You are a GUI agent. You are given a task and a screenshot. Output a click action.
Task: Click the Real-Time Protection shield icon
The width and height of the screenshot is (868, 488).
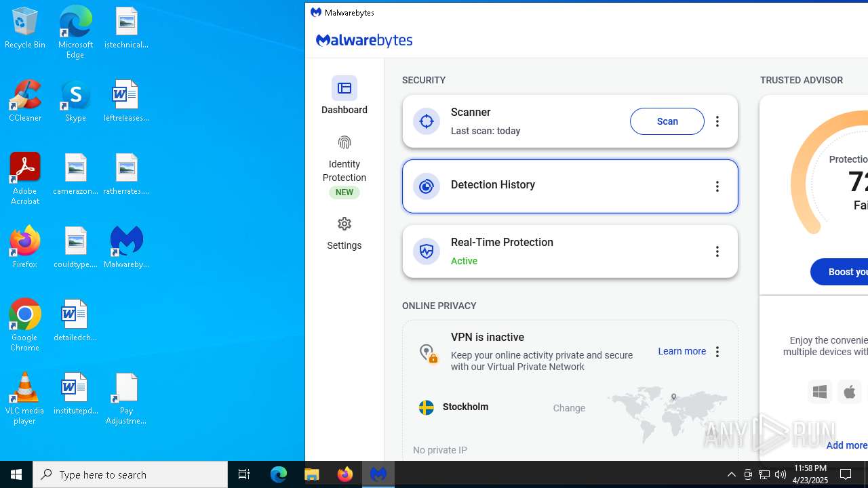coord(427,251)
